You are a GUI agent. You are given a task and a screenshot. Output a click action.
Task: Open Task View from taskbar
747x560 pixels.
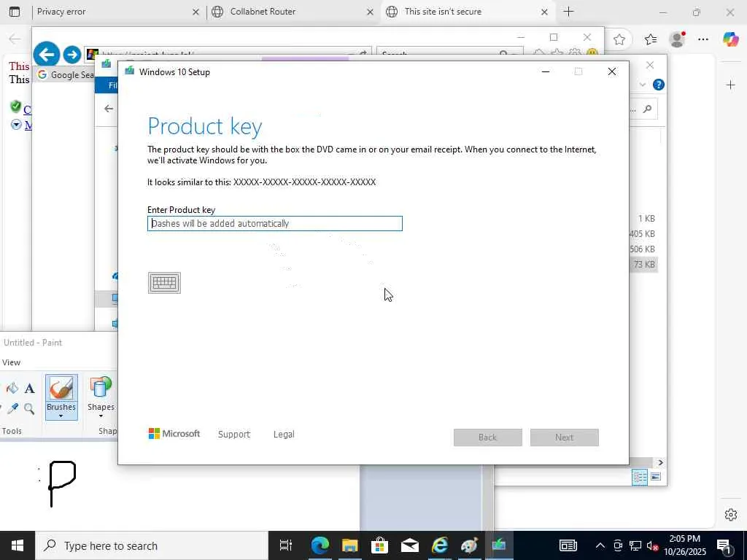coord(285,545)
